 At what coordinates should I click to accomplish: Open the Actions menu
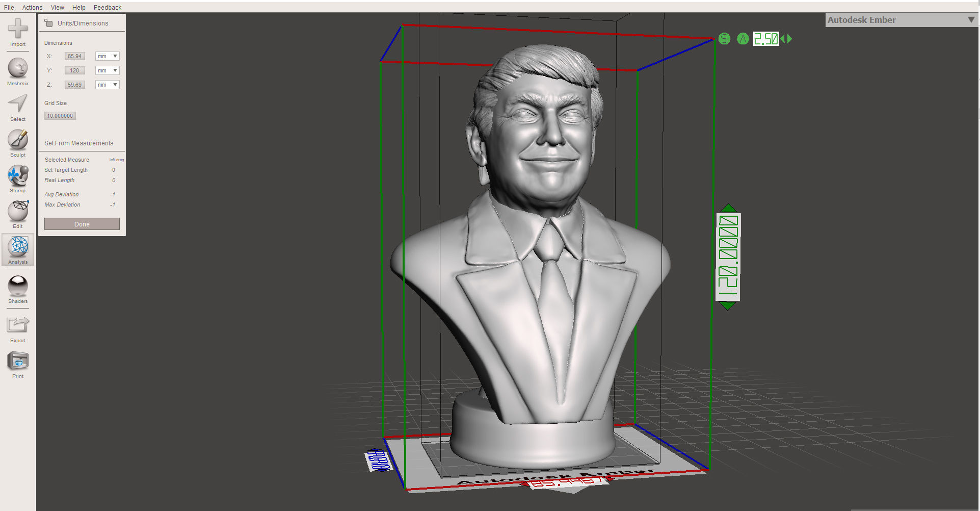pos(32,7)
